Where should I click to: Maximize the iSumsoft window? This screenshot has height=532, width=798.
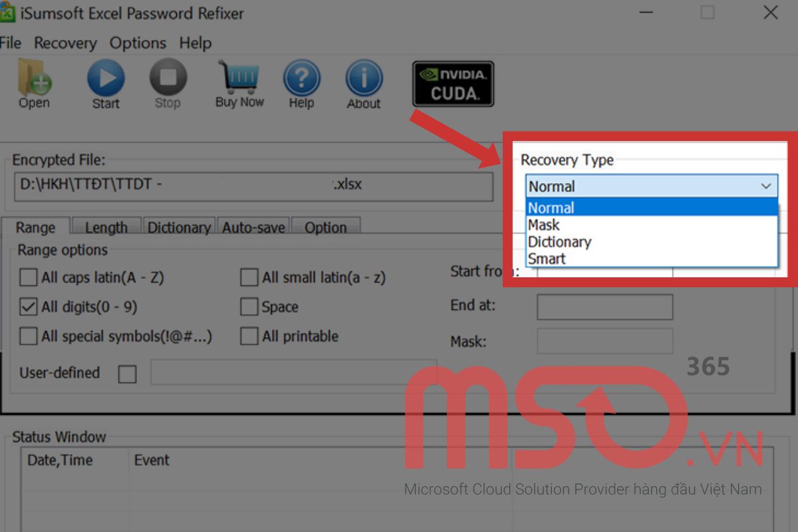point(708,12)
